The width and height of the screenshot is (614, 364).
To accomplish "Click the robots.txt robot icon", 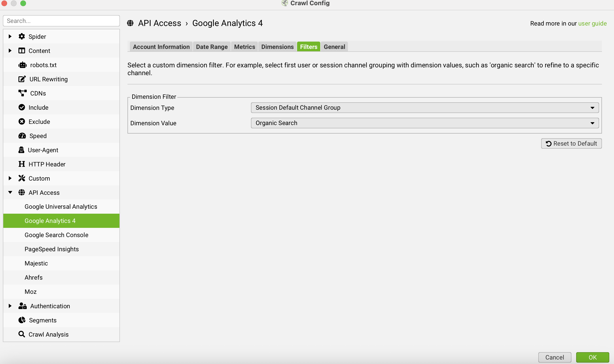I will point(22,65).
